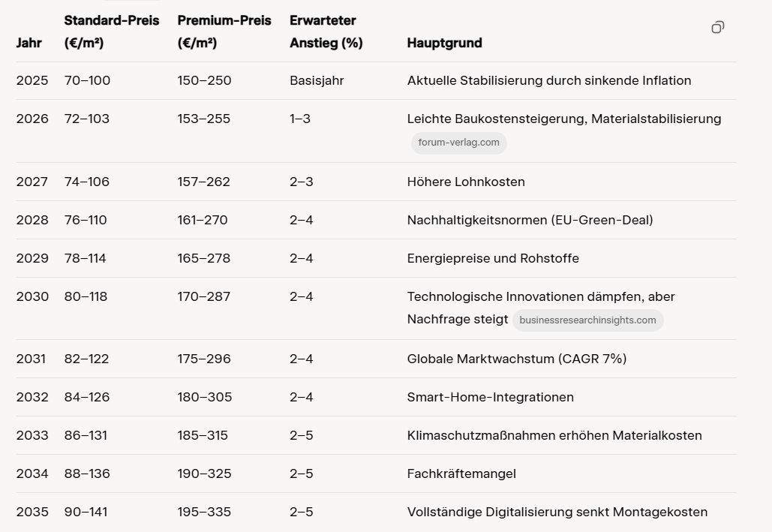Click the Jahr column header
Screen dimensions: 772x532
tap(29, 44)
